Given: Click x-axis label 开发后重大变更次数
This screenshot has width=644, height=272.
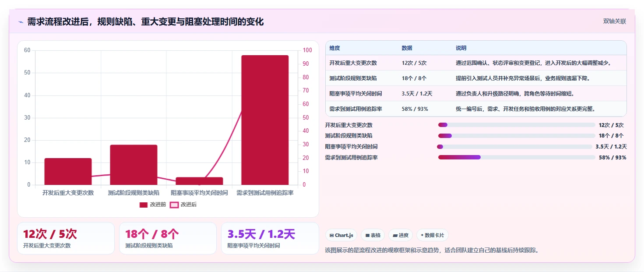Looking at the screenshot, I should 68,193.
